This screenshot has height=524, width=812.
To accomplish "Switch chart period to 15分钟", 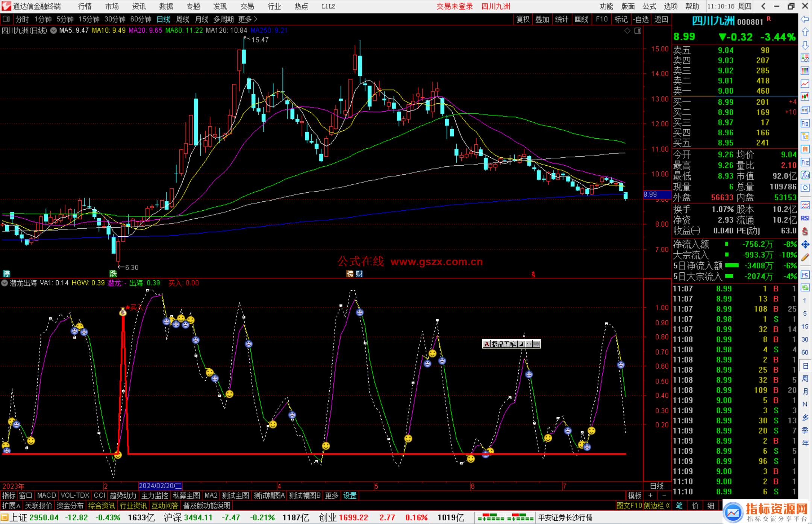I will coord(89,19).
